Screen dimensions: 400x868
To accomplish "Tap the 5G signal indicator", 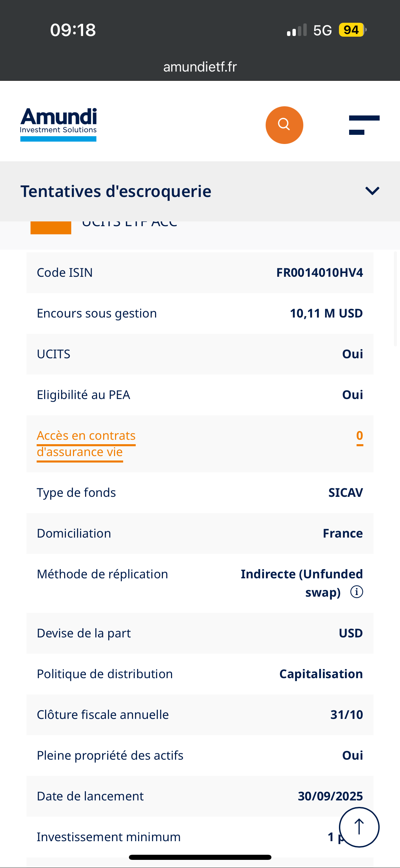I will pos(322,30).
